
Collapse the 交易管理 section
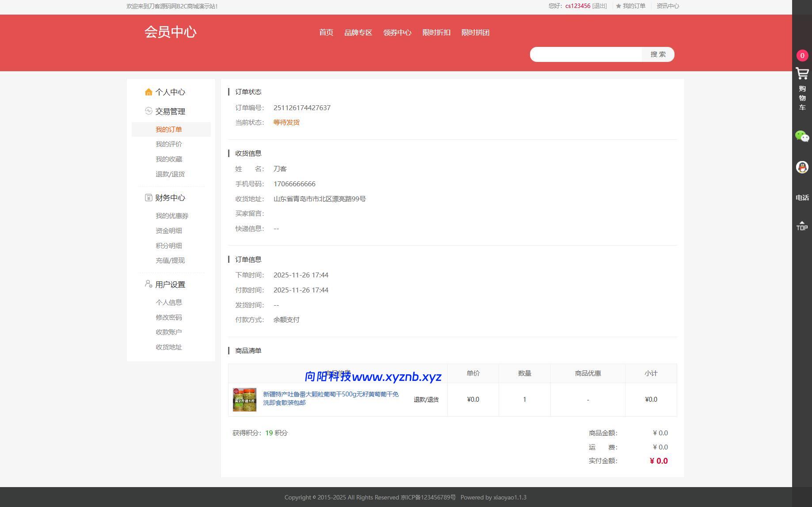[x=170, y=111]
